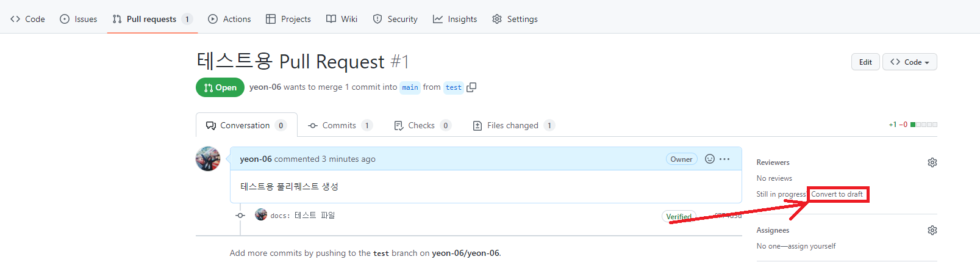
Task: Click the Edit button for pull request title
Action: pyautogui.click(x=865, y=62)
